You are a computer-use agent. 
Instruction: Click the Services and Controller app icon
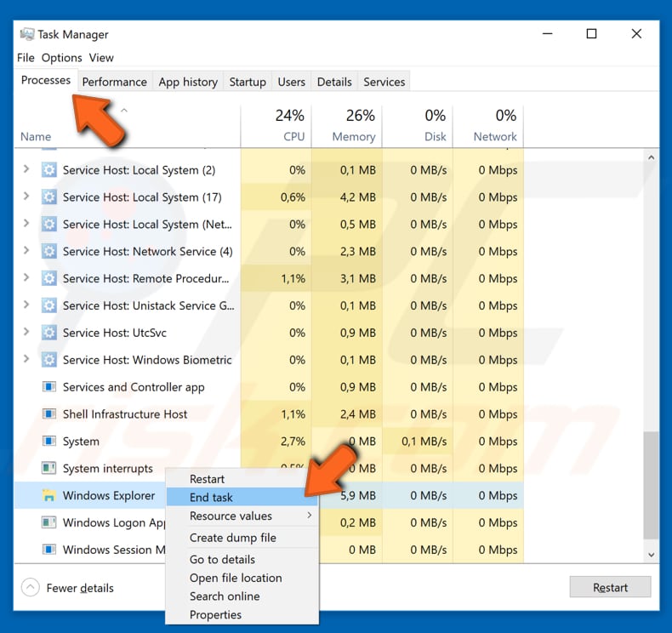[48, 387]
